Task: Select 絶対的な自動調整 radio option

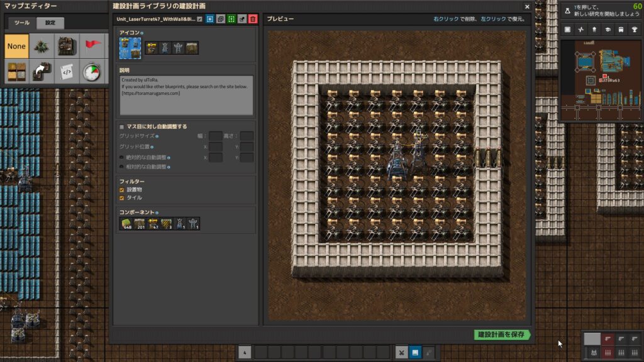Action: click(x=121, y=157)
